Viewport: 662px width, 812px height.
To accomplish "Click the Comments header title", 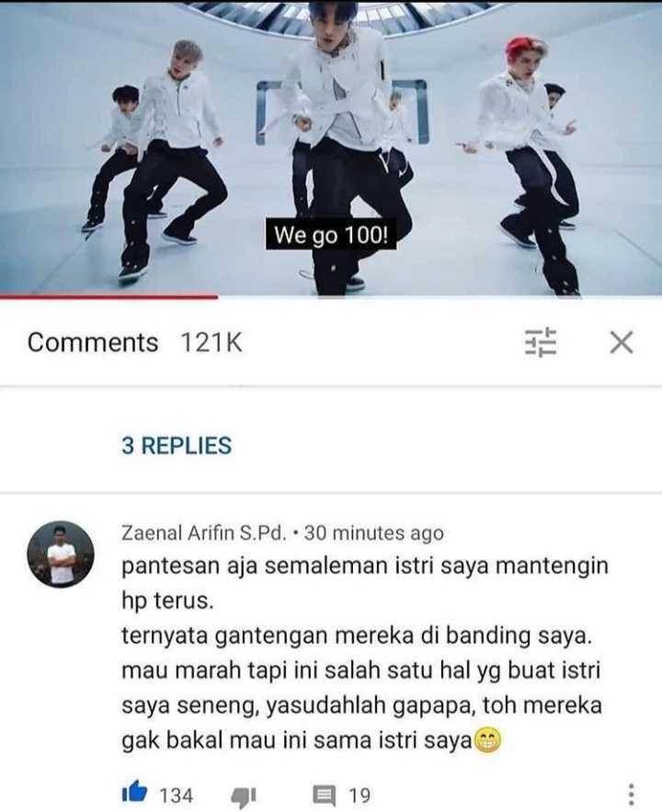I will click(x=93, y=342).
